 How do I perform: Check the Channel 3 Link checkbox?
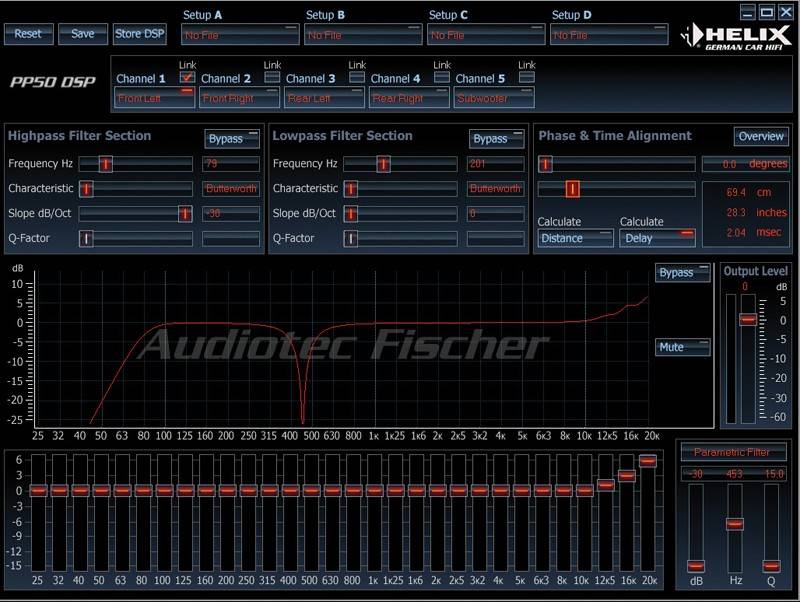pyautogui.click(x=357, y=77)
